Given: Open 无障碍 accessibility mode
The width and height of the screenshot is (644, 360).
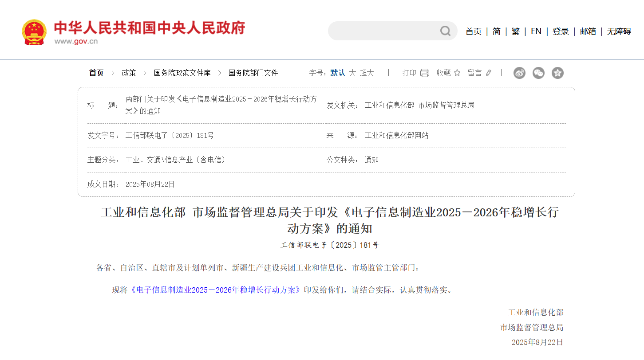Looking at the screenshot, I should pyautogui.click(x=619, y=31).
